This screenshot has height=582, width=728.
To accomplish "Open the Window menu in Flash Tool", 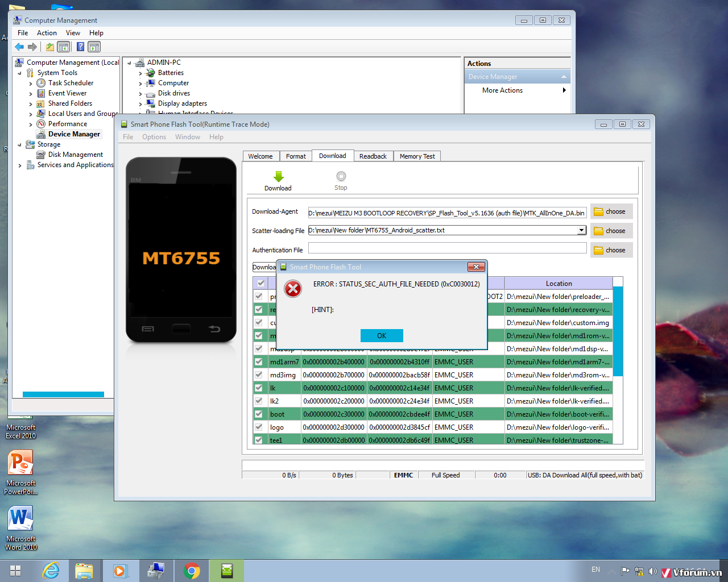I will point(188,137).
